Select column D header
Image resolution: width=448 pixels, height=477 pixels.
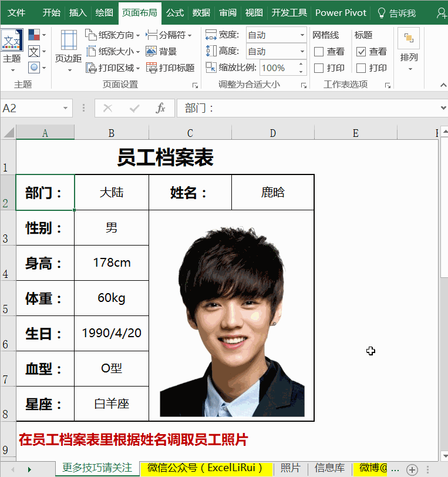tap(273, 133)
